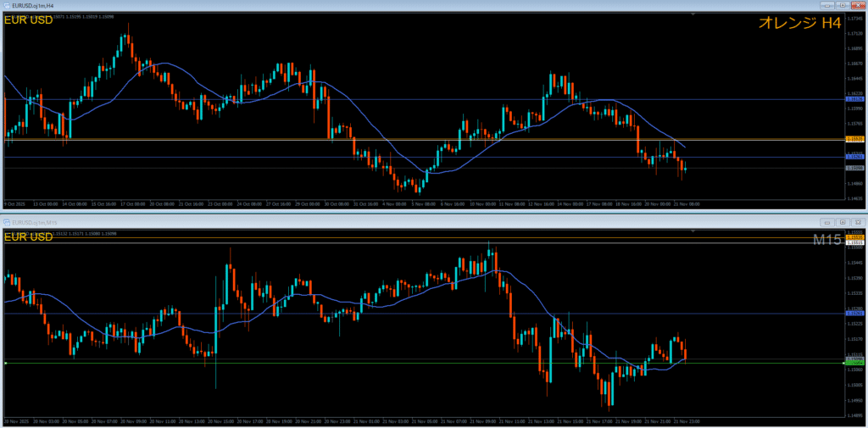Click the chart shift triangle in M15 chart
This screenshot has width=868, height=428.
click(x=693, y=230)
